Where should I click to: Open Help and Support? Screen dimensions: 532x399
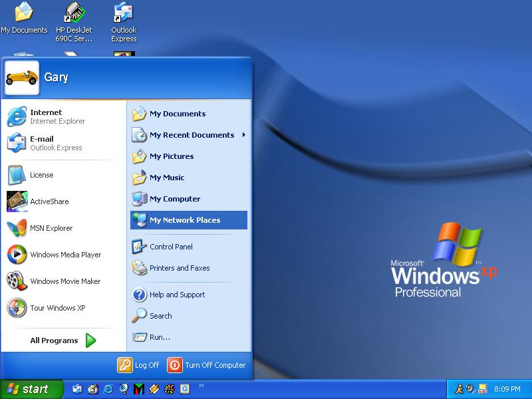coord(189,295)
